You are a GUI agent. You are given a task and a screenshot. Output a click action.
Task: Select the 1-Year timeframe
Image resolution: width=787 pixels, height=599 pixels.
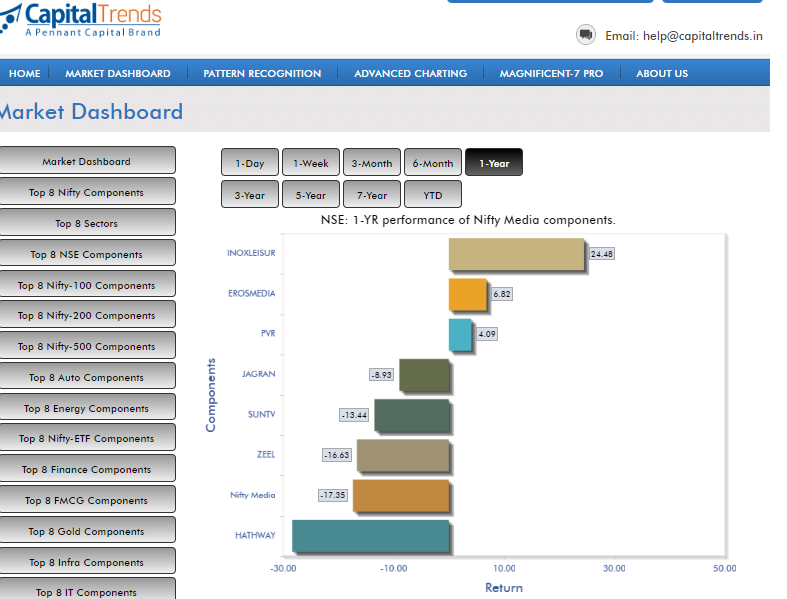[x=494, y=162]
